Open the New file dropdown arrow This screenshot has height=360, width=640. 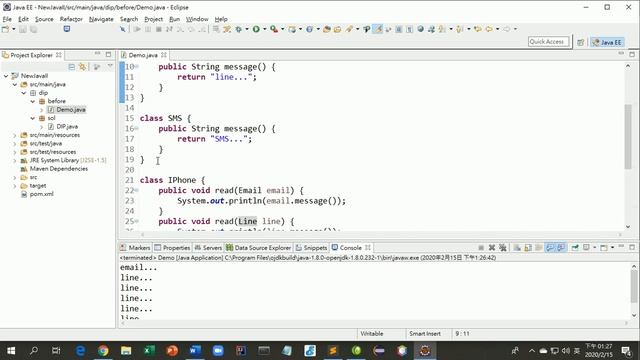tap(13, 29)
